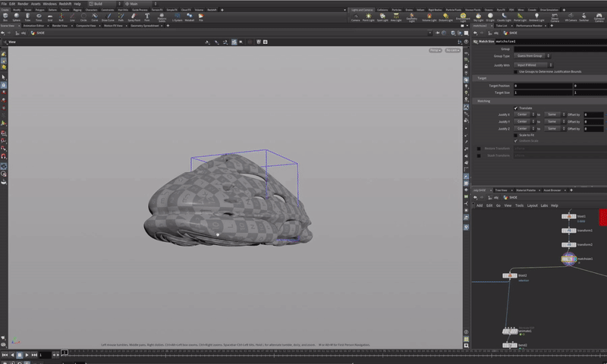Image resolution: width=607 pixels, height=364 pixels.
Task: Open the Justify X Same dropdown
Action: [555, 115]
